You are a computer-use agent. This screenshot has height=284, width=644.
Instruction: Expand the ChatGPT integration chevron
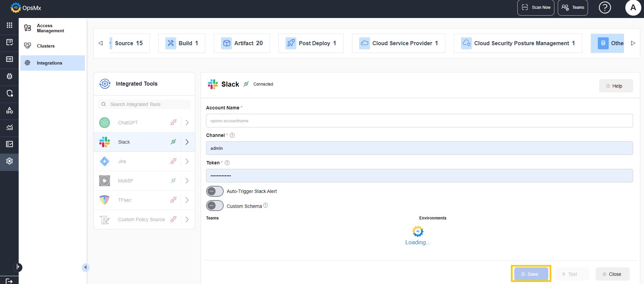[187, 123]
